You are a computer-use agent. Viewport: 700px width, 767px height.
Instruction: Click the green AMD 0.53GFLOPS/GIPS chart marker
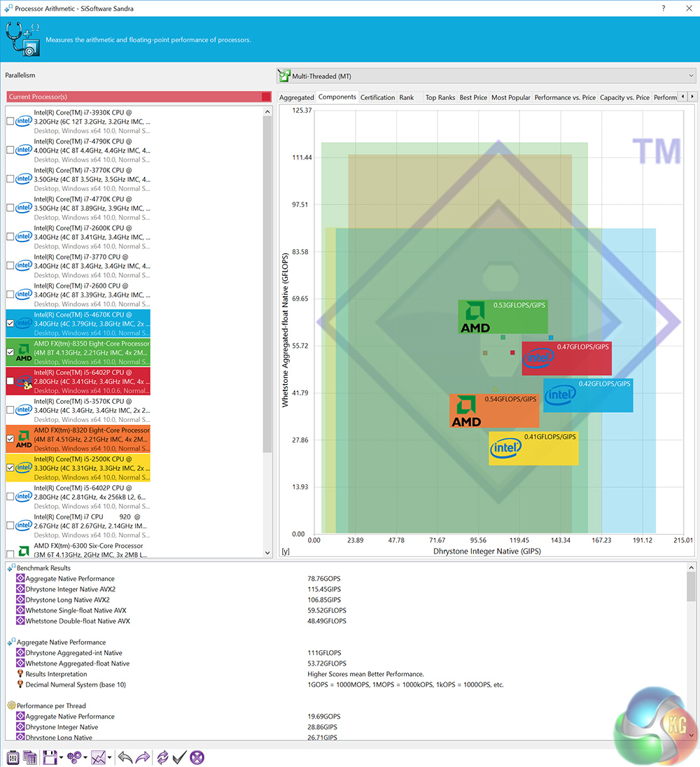(x=503, y=316)
